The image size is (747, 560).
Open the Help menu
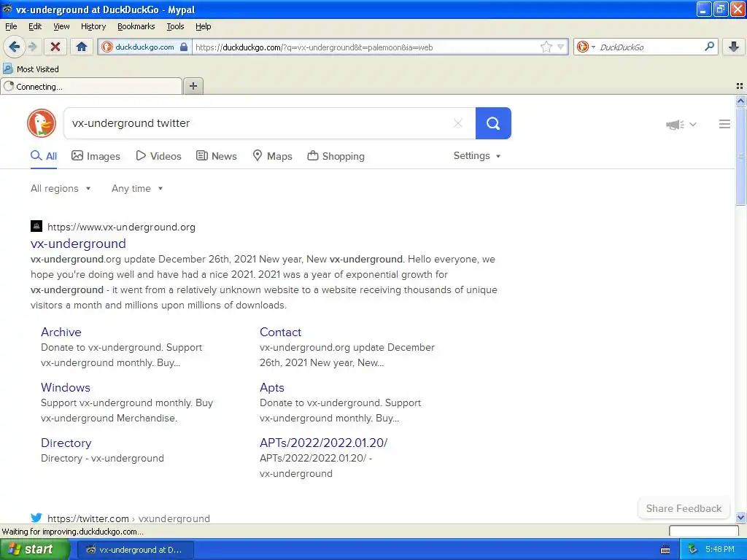pyautogui.click(x=203, y=26)
